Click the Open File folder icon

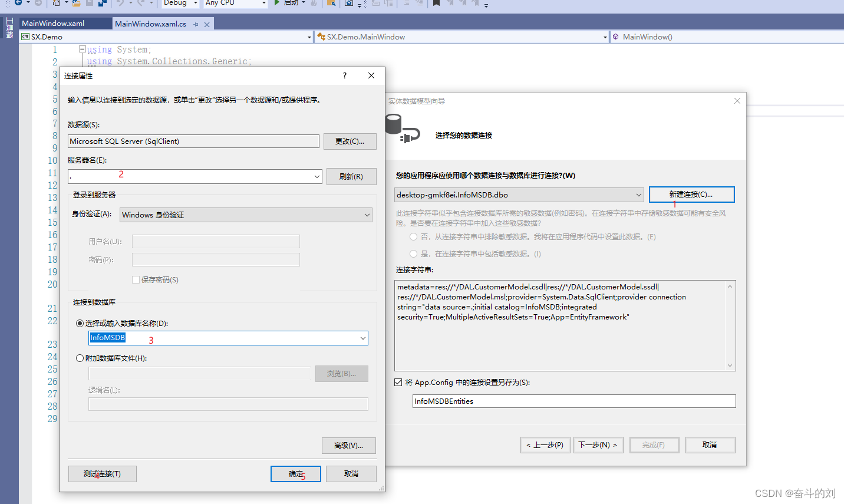point(75,5)
